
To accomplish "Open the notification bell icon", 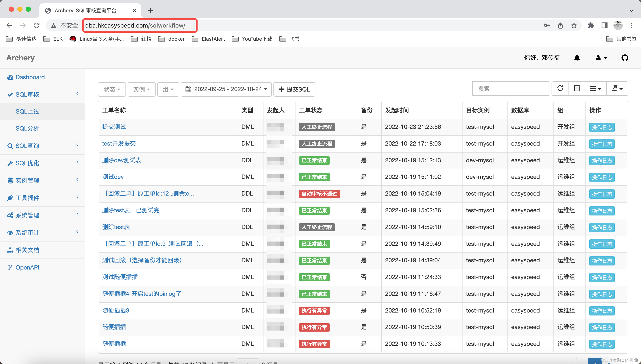I will [577, 58].
